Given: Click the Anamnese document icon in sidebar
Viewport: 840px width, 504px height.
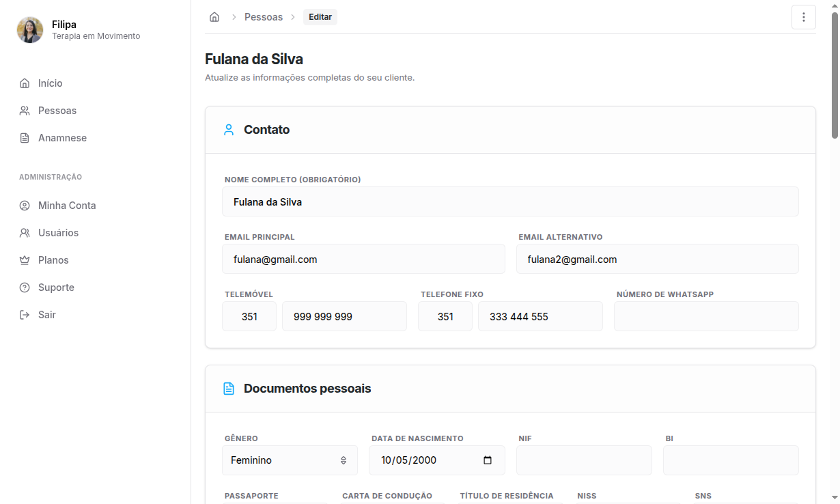Looking at the screenshot, I should (25, 138).
